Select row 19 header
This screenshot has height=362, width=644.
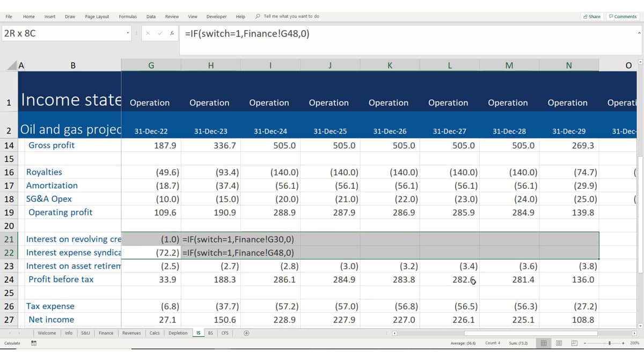point(9,212)
